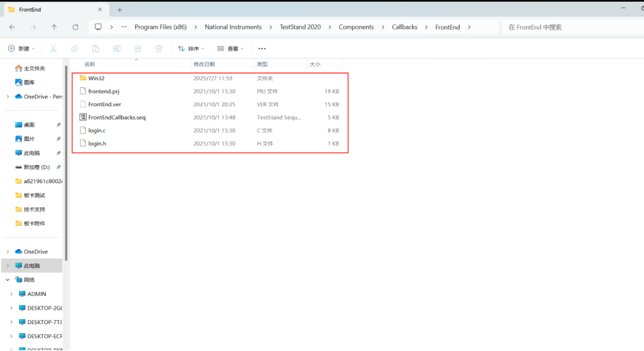The image size is (644, 351).
Task: Open the 排序 sort dropdown
Action: pyautogui.click(x=191, y=48)
